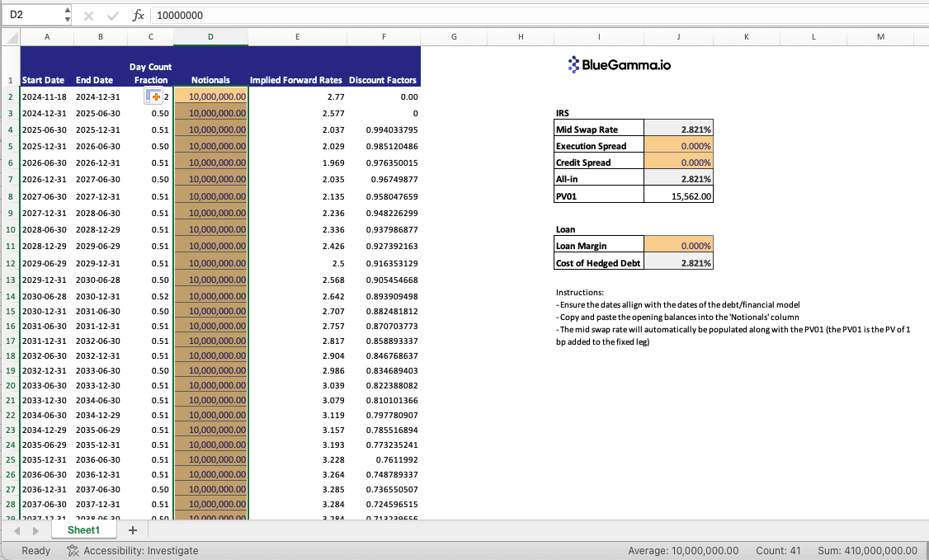Click the fx Insert Function icon

(139, 15)
